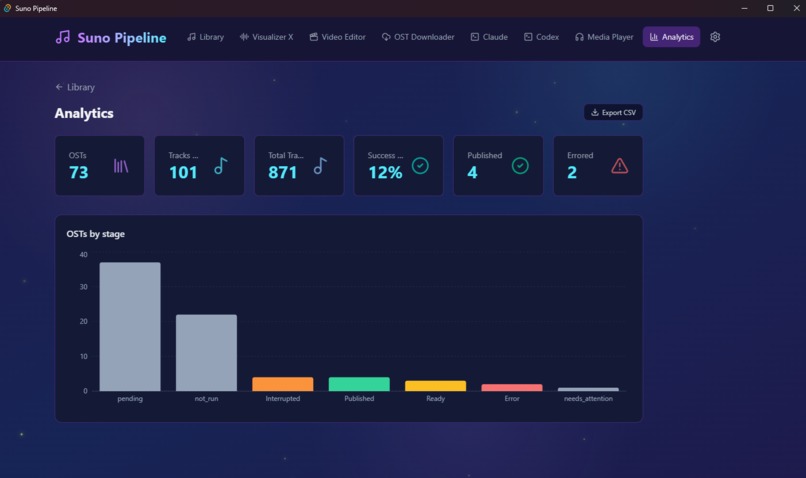Click the green Published bar
Viewport: 806px width, 478px height.
point(359,384)
